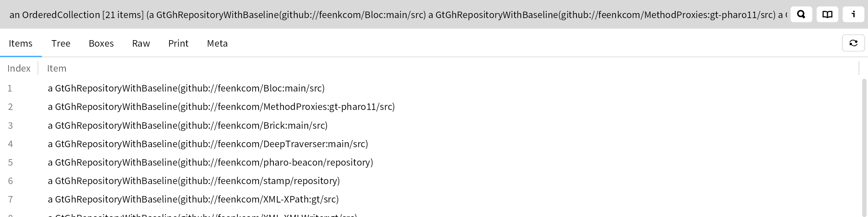Image resolution: width=868 pixels, height=217 pixels.
Task: Click the vertical scrollbar of the list
Action: point(864,148)
